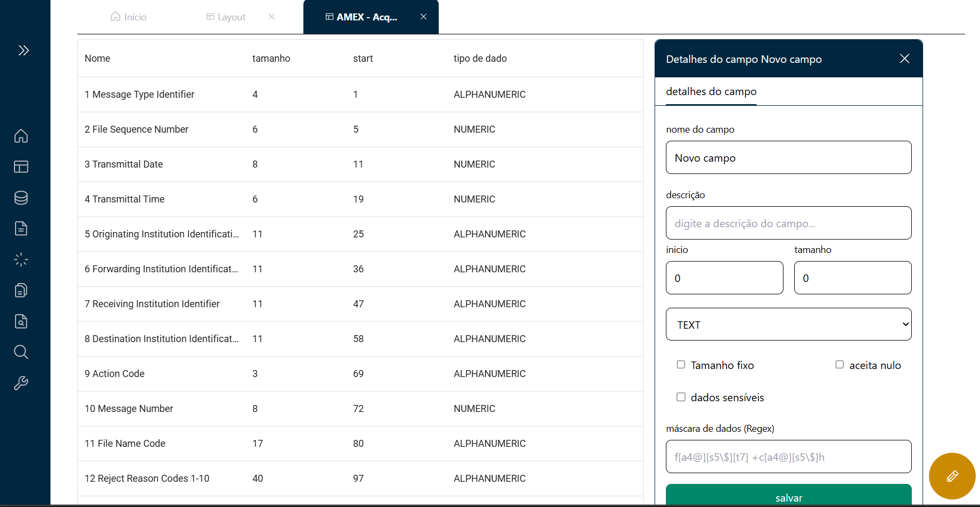Click the floating pencil edit button
980x507 pixels.
952,476
